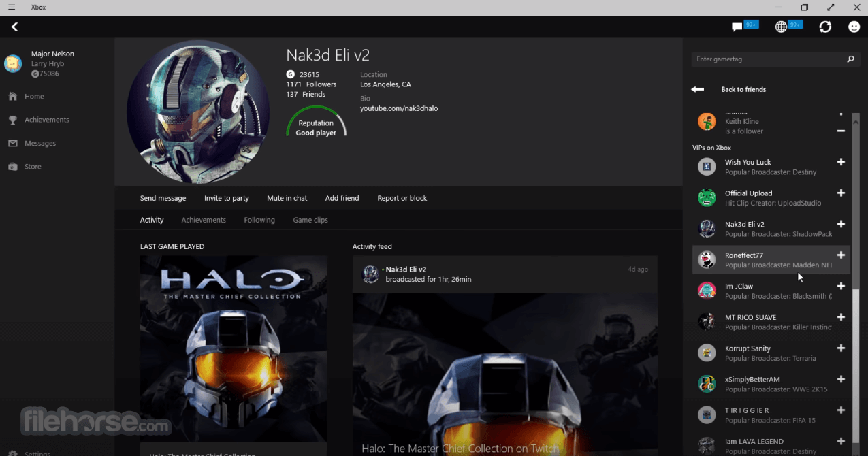Open Roneffect77 avatar picture

707,259
